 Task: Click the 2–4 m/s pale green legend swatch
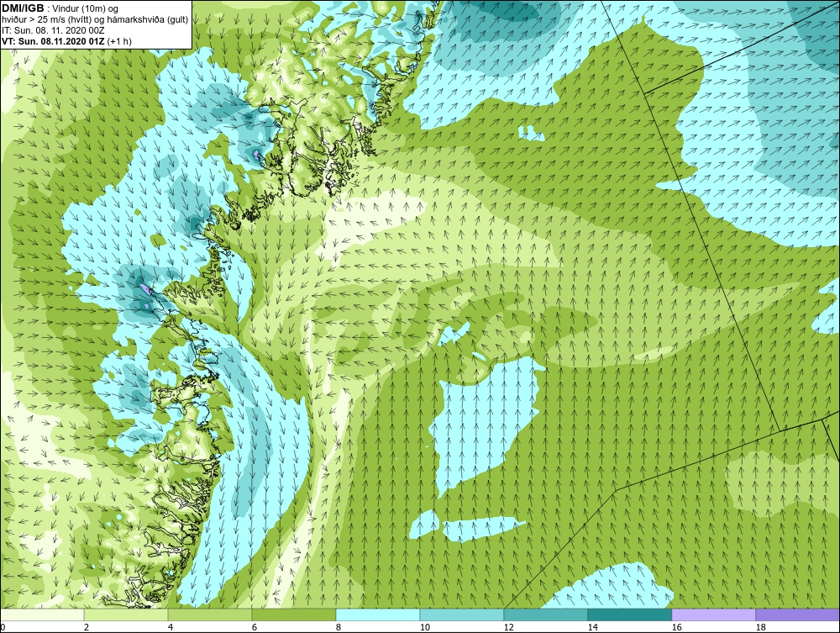(x=126, y=615)
